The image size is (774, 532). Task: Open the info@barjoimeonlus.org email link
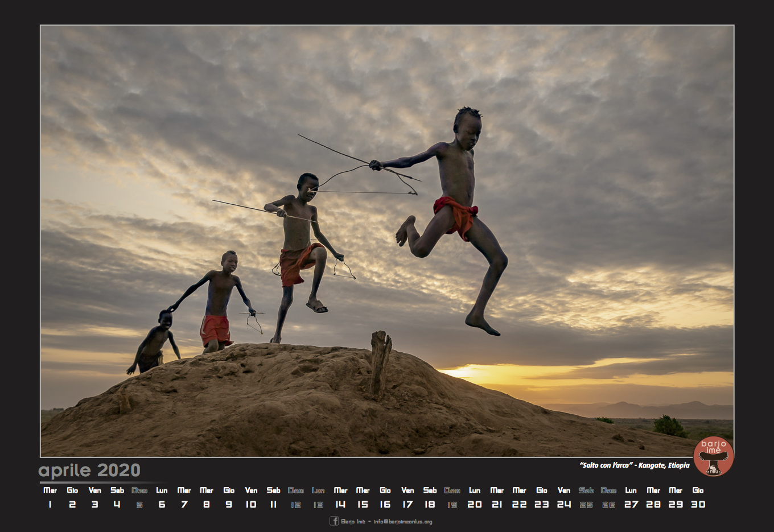coord(403,521)
